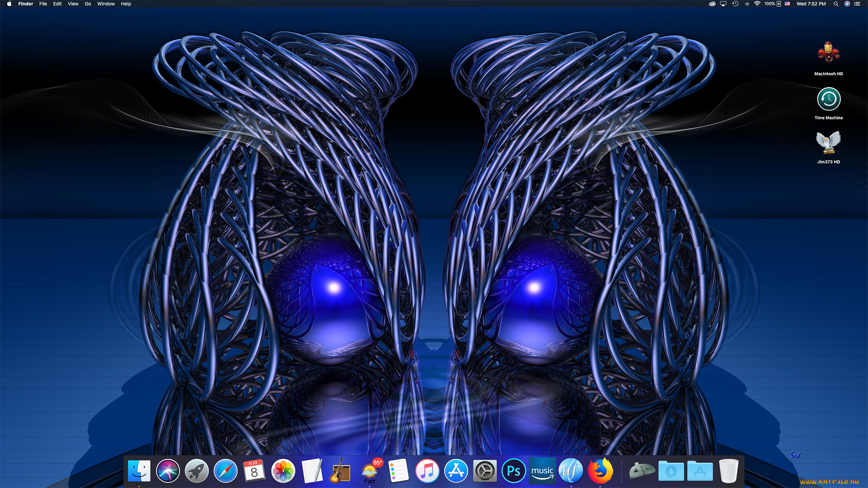
Task: Launch Firefox browser from the dock
Action: (x=600, y=471)
